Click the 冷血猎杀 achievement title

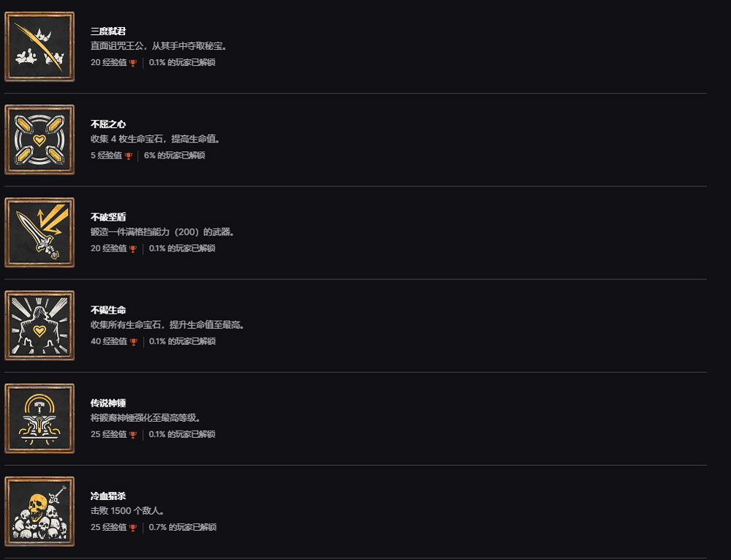click(108, 496)
